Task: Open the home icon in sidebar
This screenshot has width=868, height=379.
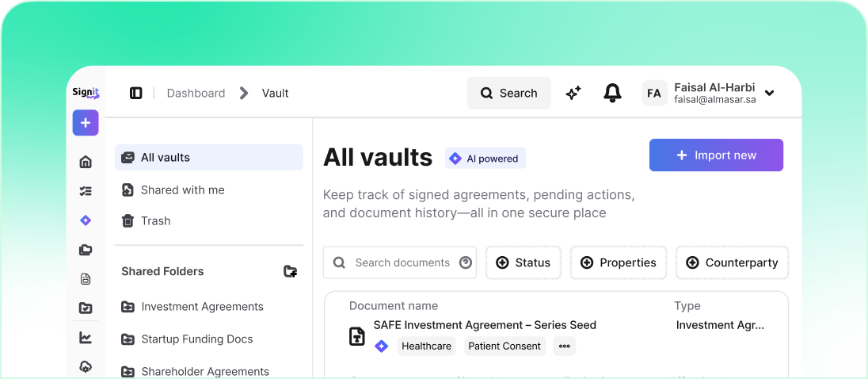Action: coord(86,162)
